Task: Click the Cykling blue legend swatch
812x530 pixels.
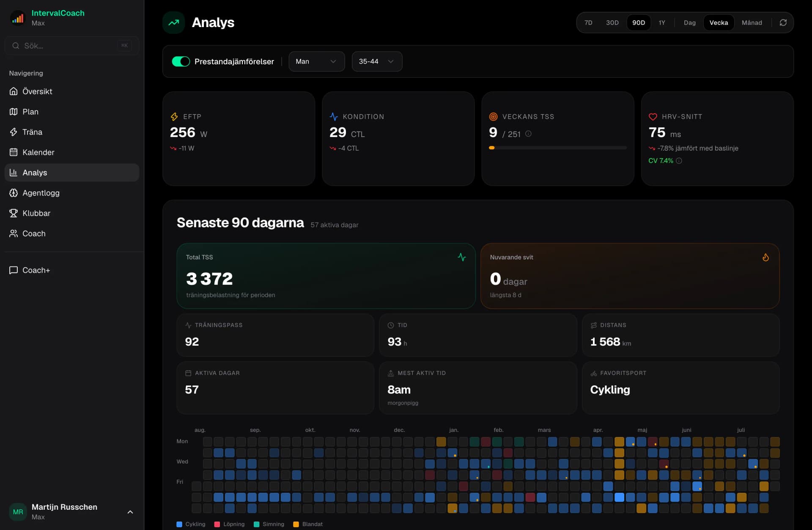Action: coord(179,525)
